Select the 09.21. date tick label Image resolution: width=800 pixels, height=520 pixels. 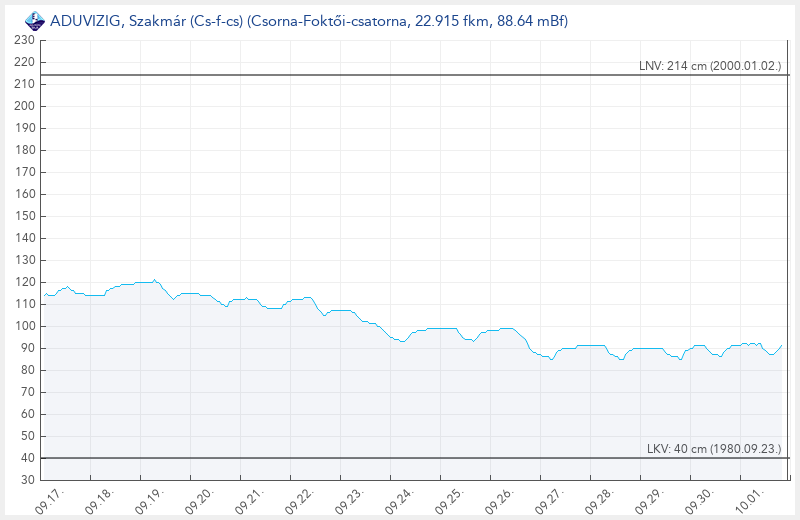[x=247, y=500]
